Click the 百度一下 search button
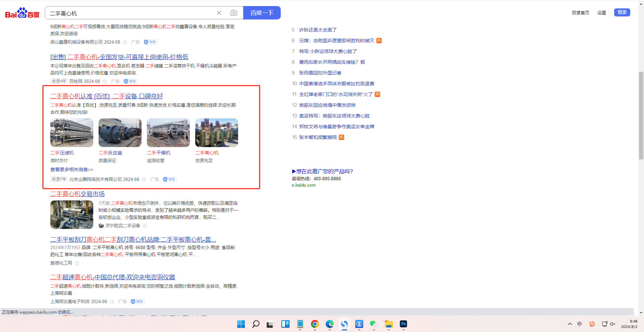The height and width of the screenshot is (332, 644). coord(262,13)
